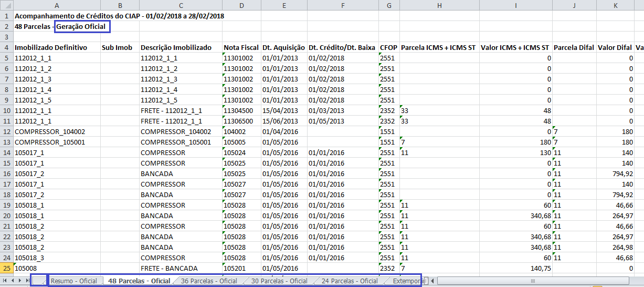Click the Nota Fiscal header cell

pos(241,47)
